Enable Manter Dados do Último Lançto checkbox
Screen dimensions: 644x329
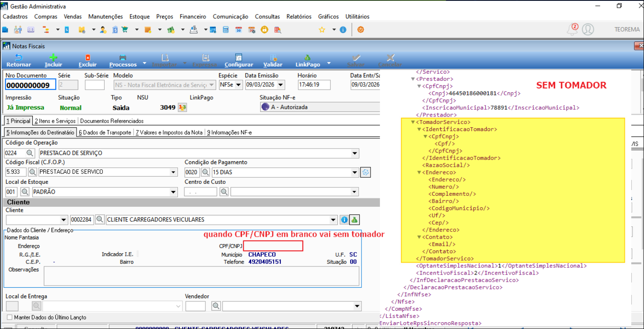[x=10, y=318]
